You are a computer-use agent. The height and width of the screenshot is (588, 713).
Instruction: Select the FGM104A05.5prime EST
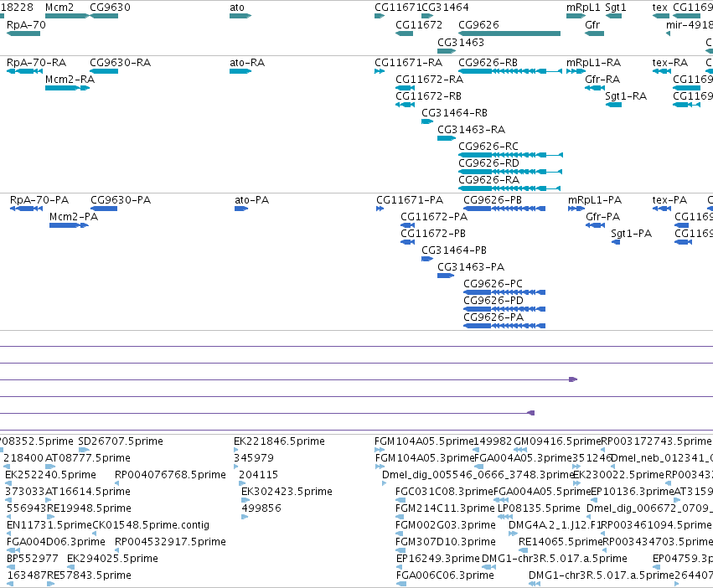(x=380, y=450)
